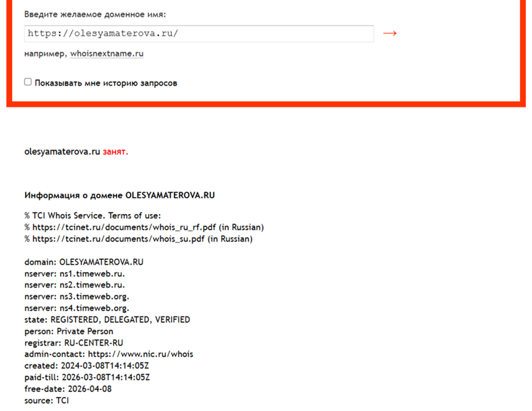Screen dimensions: 532x411
Task: Click the "Введите желаемое доменное имя" label
Action: (x=95, y=15)
